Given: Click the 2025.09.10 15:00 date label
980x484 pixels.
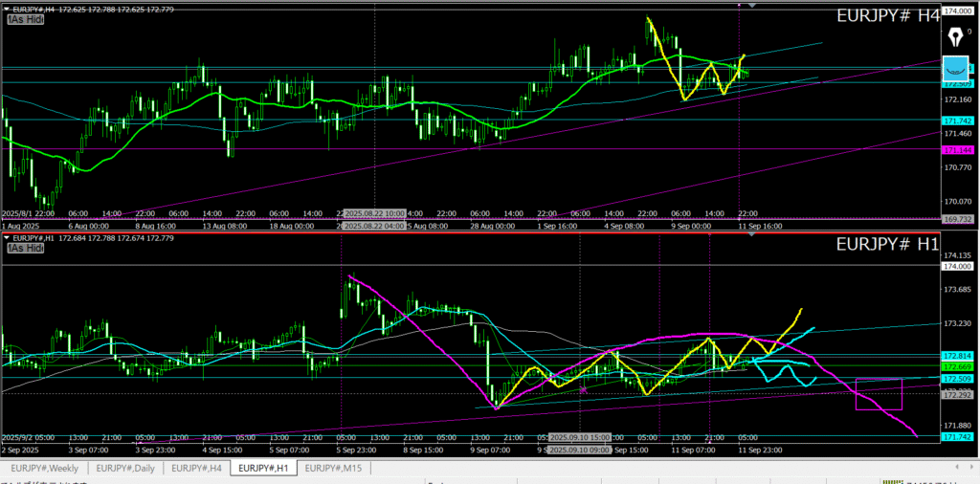Looking at the screenshot, I should (579, 437).
